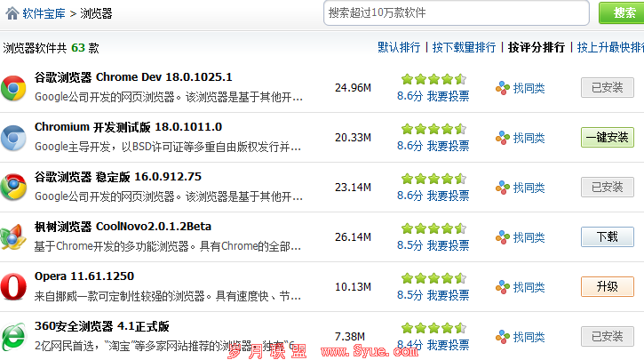Click 找同类 icon in Chrome Dev row

point(502,88)
